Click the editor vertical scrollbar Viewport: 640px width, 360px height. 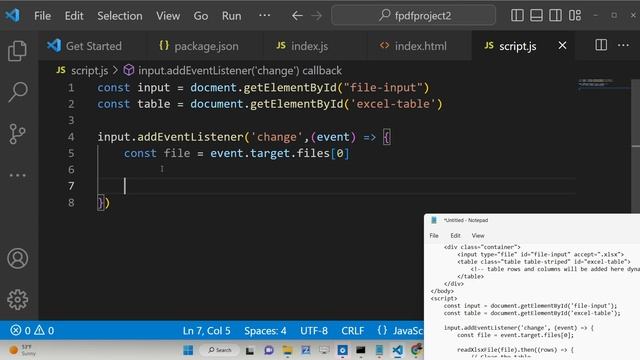tap(636, 147)
